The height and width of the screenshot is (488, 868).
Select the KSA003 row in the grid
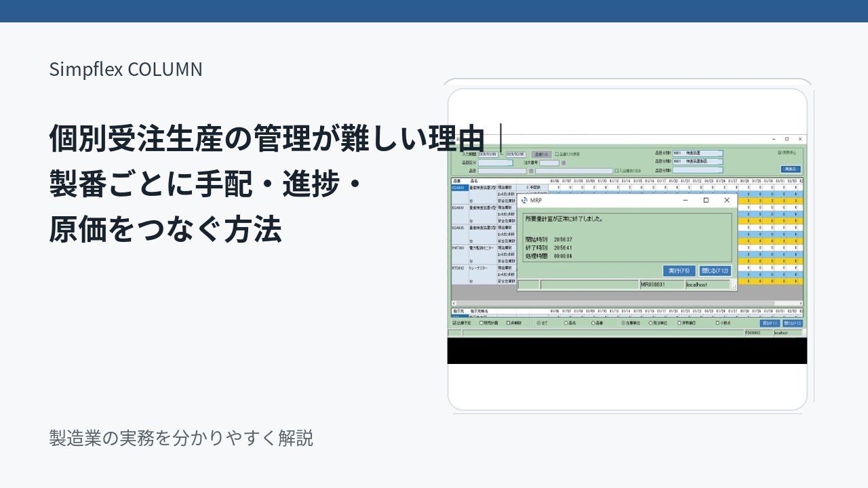(x=459, y=188)
